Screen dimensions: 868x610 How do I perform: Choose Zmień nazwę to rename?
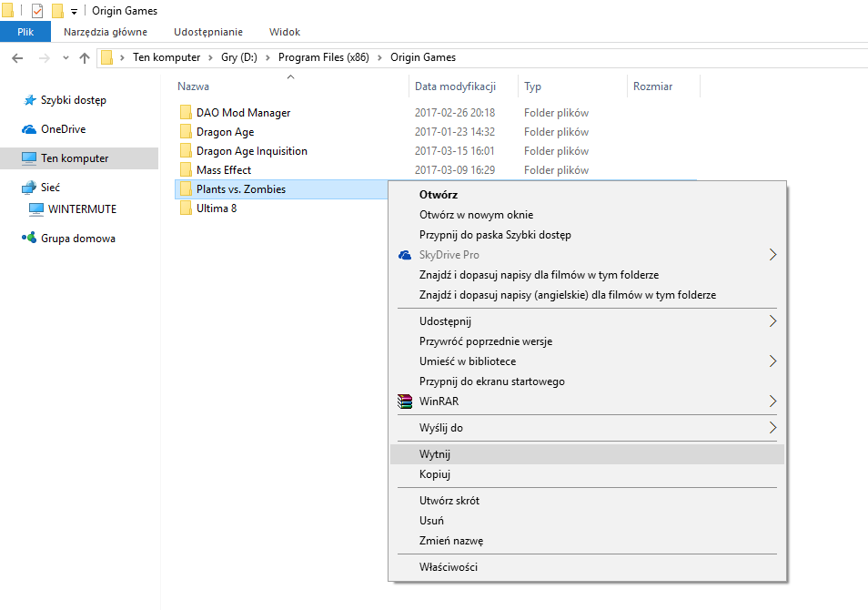click(588, 540)
